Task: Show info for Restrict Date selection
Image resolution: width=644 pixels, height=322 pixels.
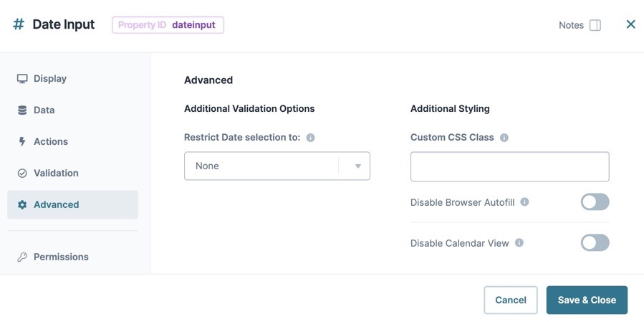Action: click(x=310, y=138)
